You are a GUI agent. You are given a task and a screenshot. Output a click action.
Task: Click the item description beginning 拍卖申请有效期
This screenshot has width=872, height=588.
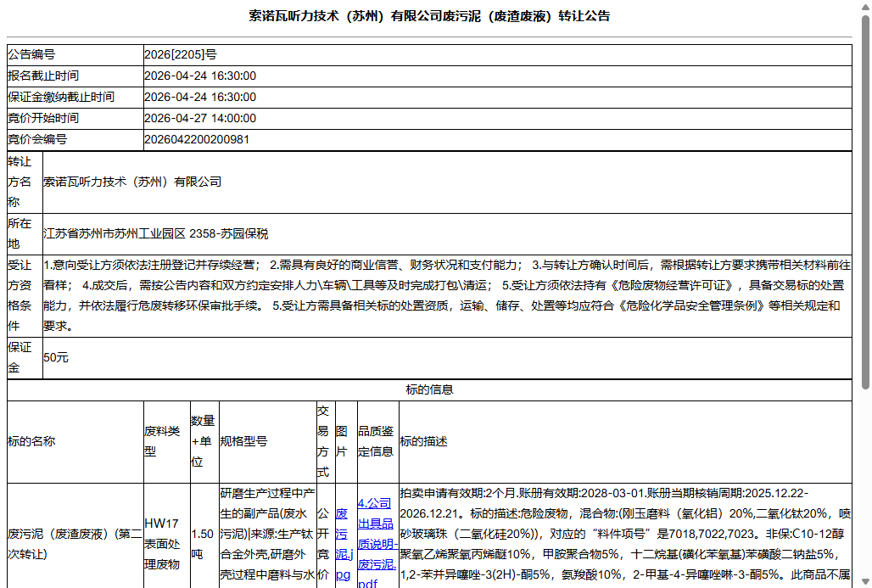pos(625,534)
